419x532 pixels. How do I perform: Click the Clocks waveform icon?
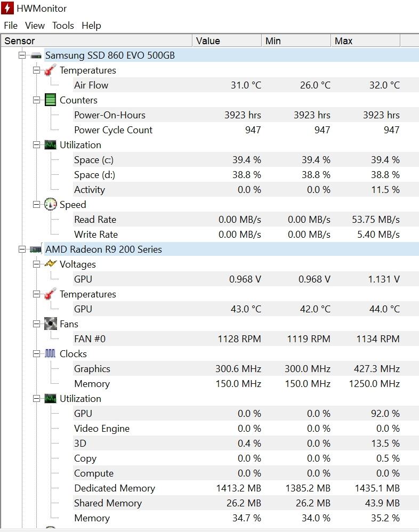point(51,354)
